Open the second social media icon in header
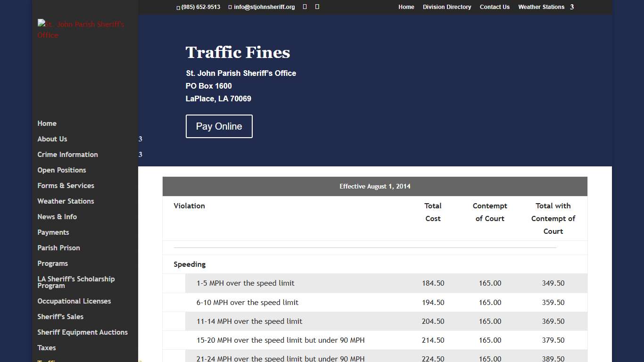 [x=316, y=7]
